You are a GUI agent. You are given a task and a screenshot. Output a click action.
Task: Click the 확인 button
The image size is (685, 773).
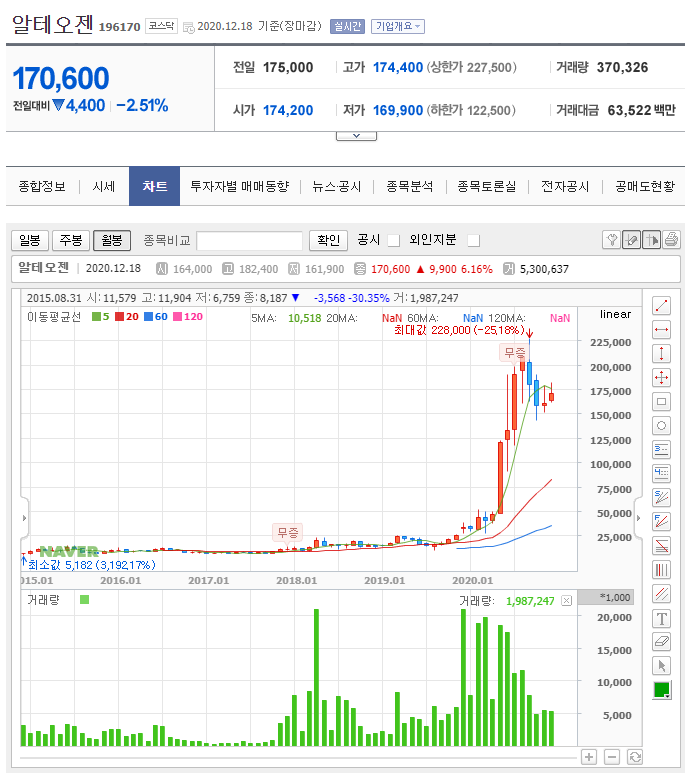(328, 241)
